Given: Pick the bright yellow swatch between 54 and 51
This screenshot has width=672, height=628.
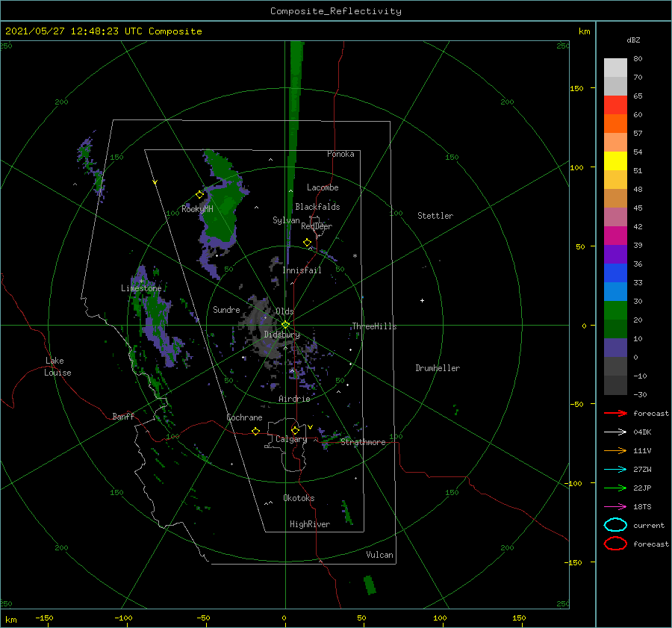Looking at the screenshot, I should 615,161.
